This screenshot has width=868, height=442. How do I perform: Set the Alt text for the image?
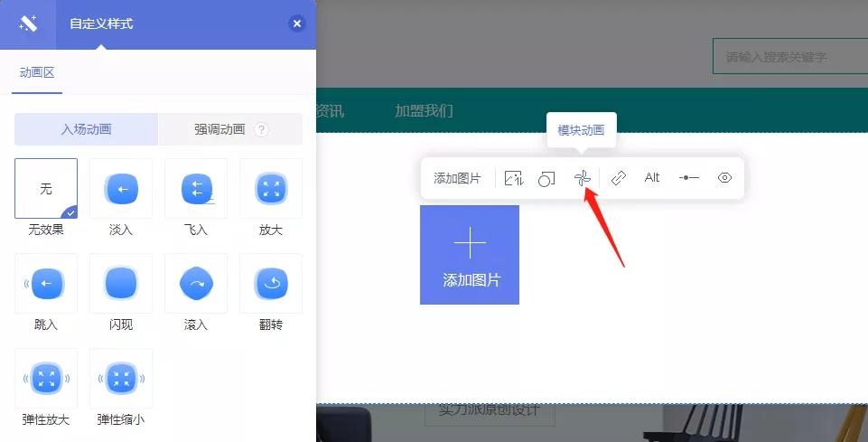[x=652, y=177]
